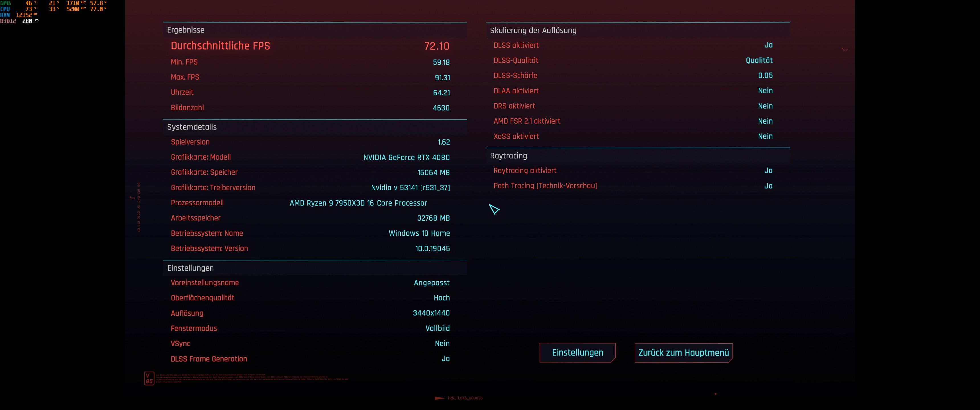Click the DLAA aktiviert value Nein
Viewport: 980px width, 410px height.
coord(765,91)
